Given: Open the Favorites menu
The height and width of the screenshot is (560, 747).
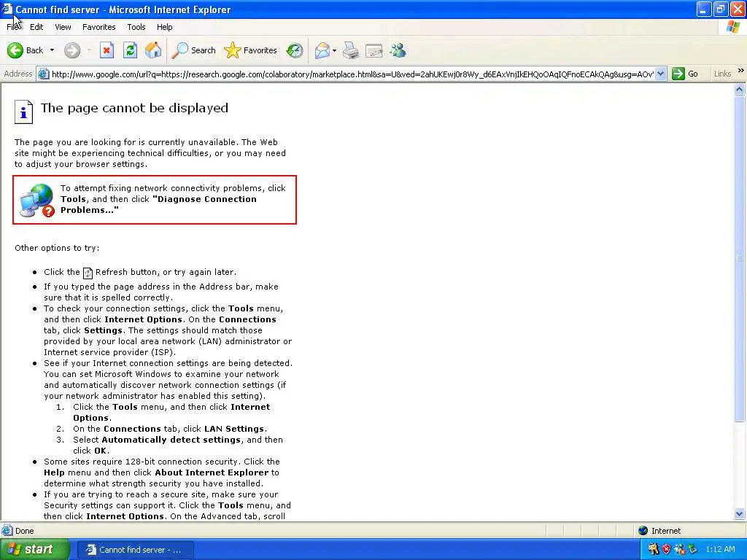Looking at the screenshot, I should coord(99,27).
